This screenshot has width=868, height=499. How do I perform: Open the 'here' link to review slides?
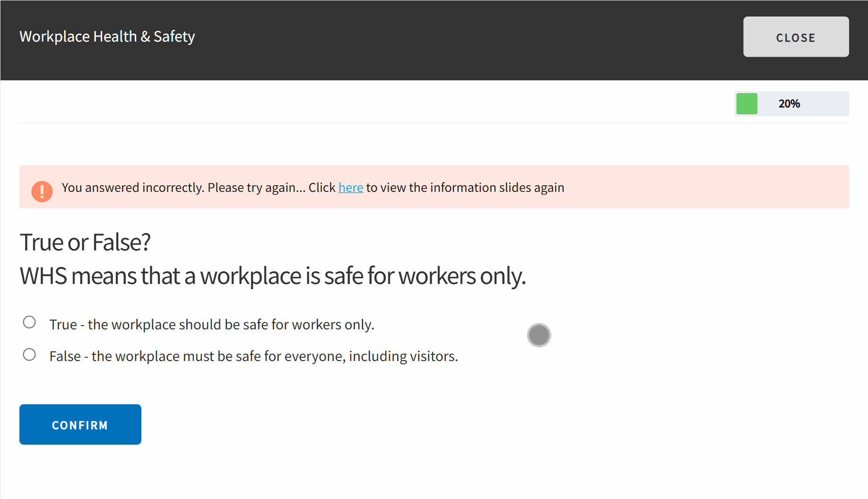pos(350,188)
